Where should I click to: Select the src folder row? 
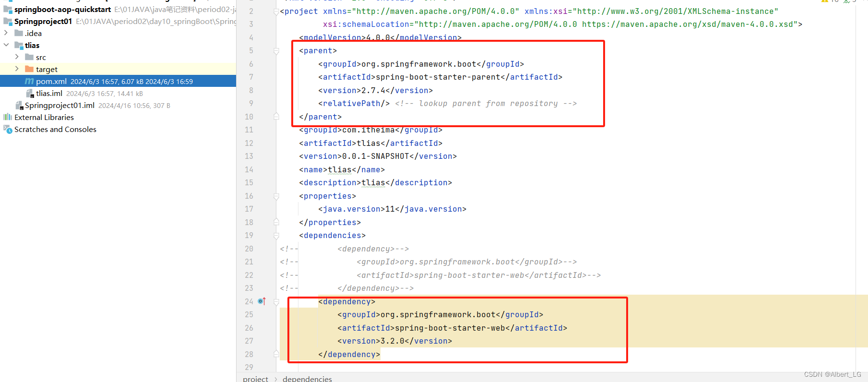pyautogui.click(x=118, y=57)
